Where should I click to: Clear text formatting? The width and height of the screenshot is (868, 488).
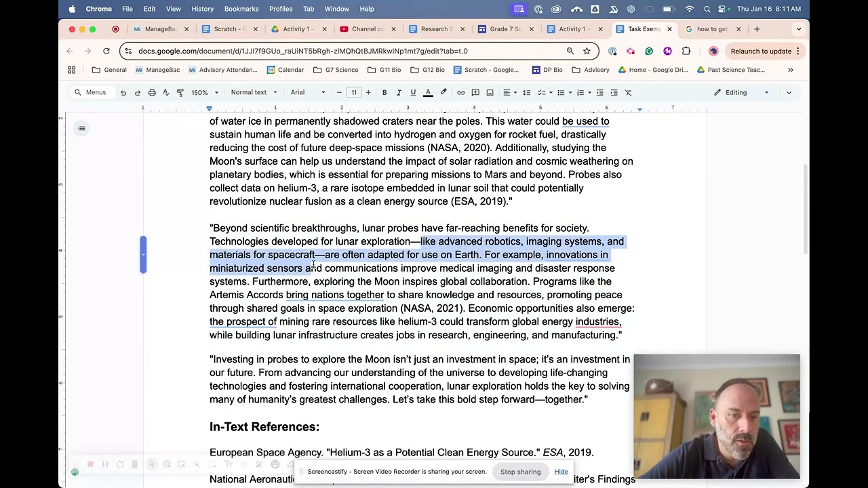[x=628, y=93]
